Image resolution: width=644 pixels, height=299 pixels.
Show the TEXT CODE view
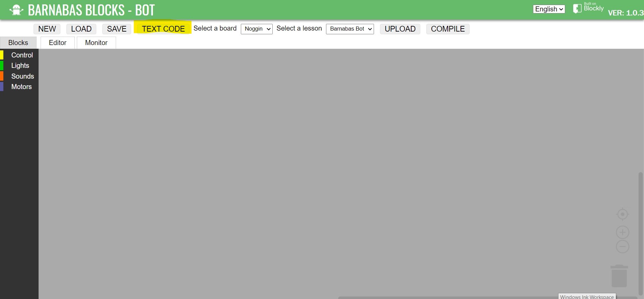tap(163, 29)
